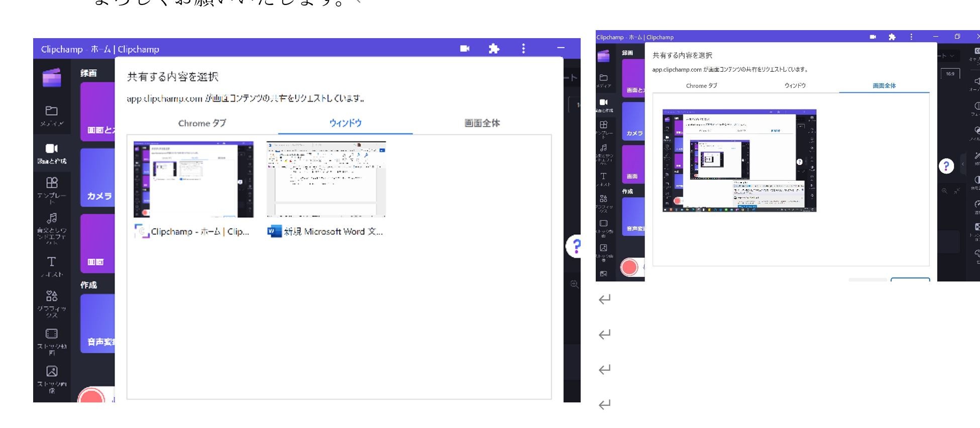Click 画面 card in right screenshot
This screenshot has height=428, width=980.
click(633, 164)
